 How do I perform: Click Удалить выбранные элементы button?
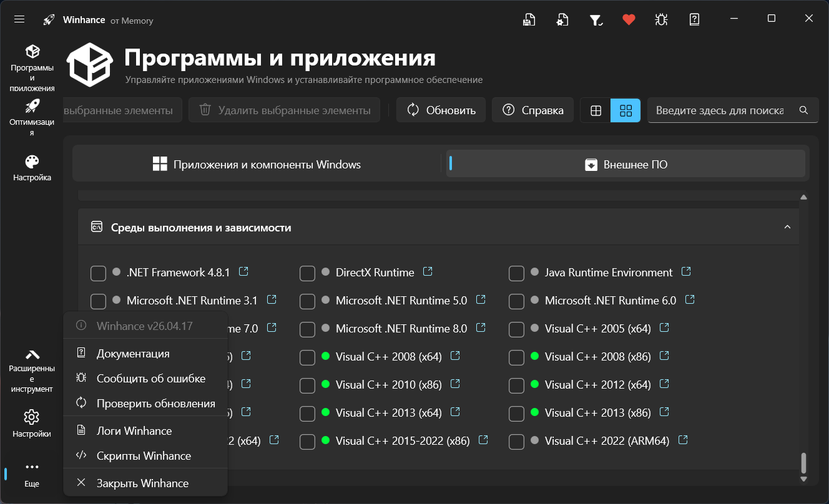point(285,110)
